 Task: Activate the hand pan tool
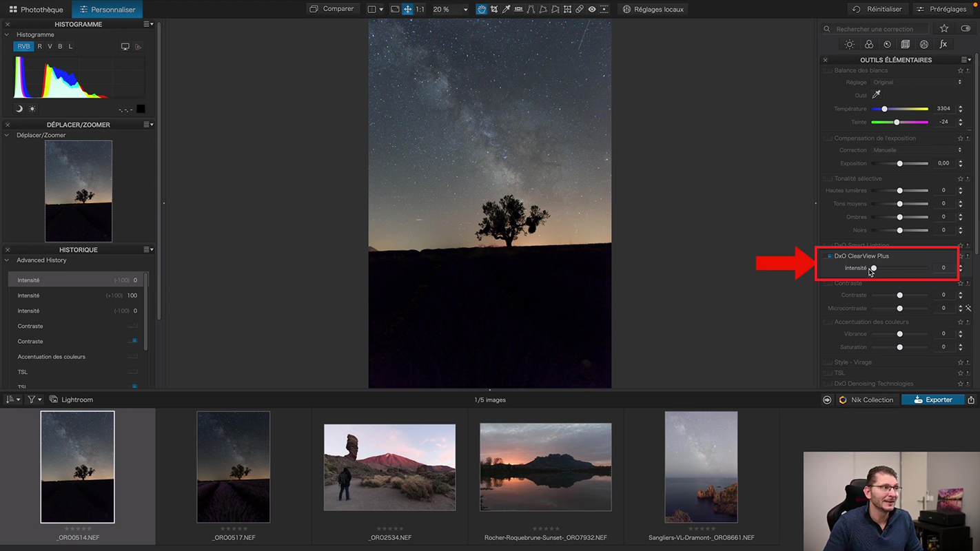[x=481, y=10]
